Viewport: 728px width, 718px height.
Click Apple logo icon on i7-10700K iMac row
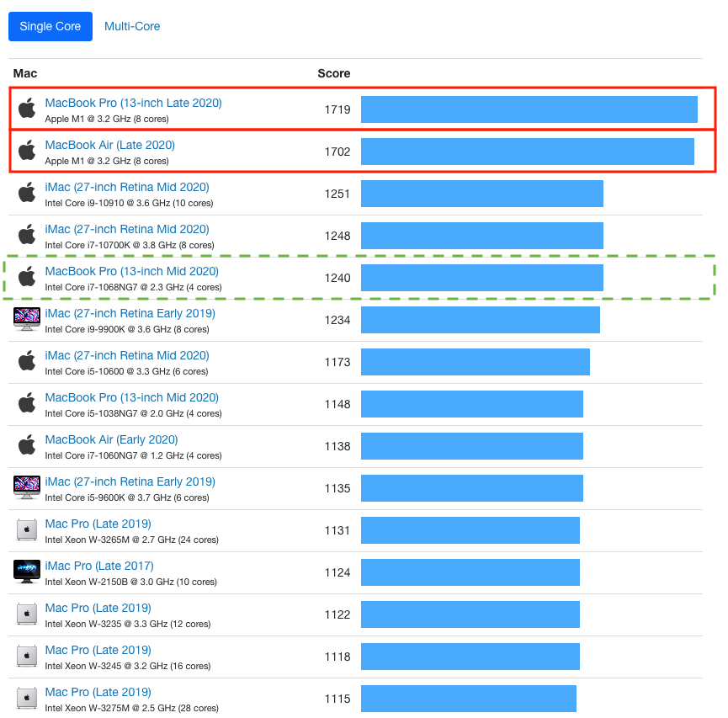tap(27, 235)
